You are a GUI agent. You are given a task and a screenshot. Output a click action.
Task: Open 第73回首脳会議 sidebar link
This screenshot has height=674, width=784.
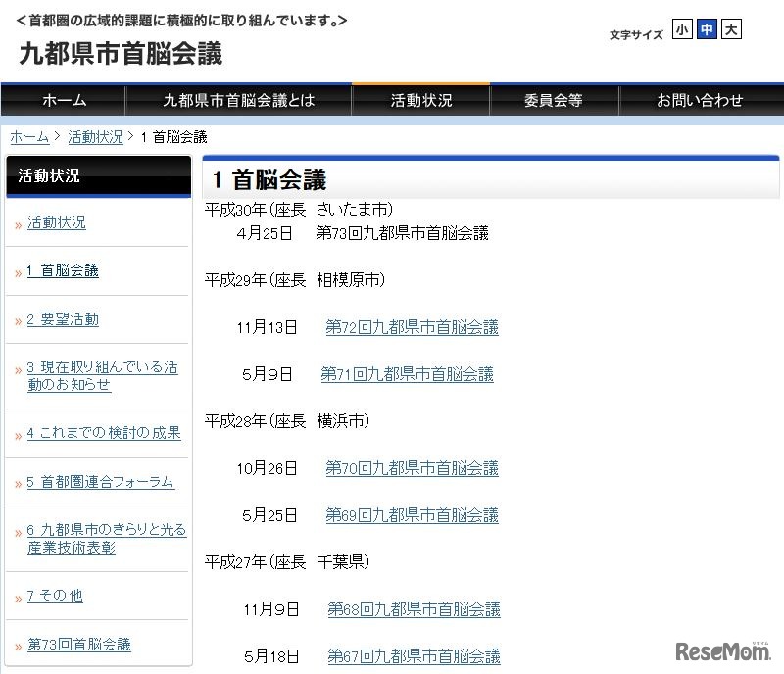(78, 645)
